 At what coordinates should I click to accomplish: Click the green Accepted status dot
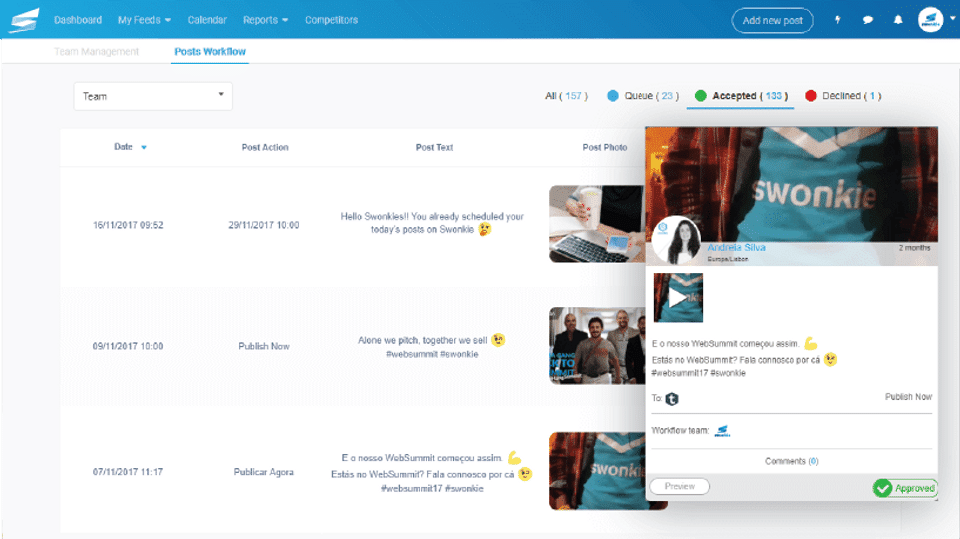click(x=700, y=96)
